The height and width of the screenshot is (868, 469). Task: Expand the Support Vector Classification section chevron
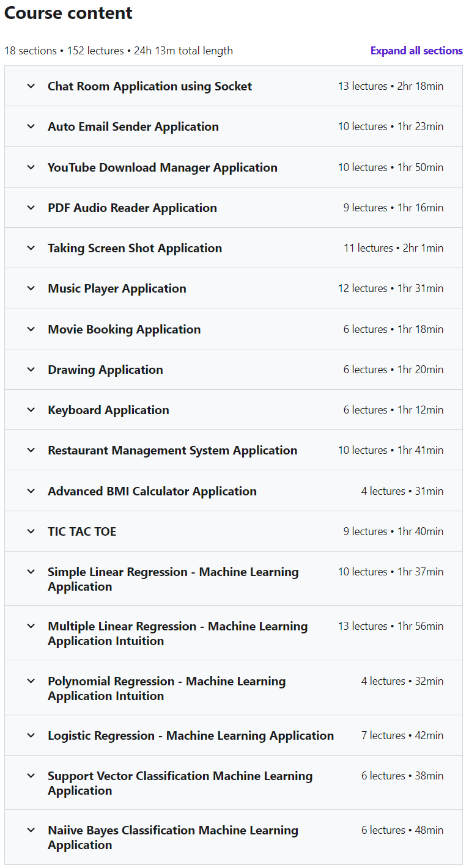click(31, 776)
